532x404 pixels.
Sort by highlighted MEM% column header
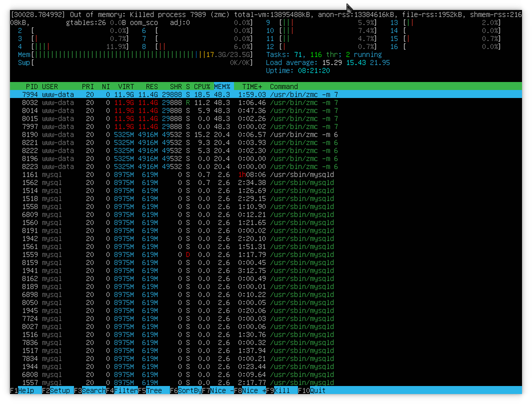[x=222, y=86]
